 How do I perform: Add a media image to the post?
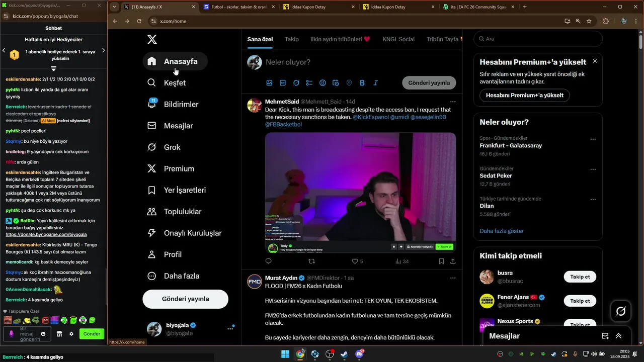click(x=269, y=83)
